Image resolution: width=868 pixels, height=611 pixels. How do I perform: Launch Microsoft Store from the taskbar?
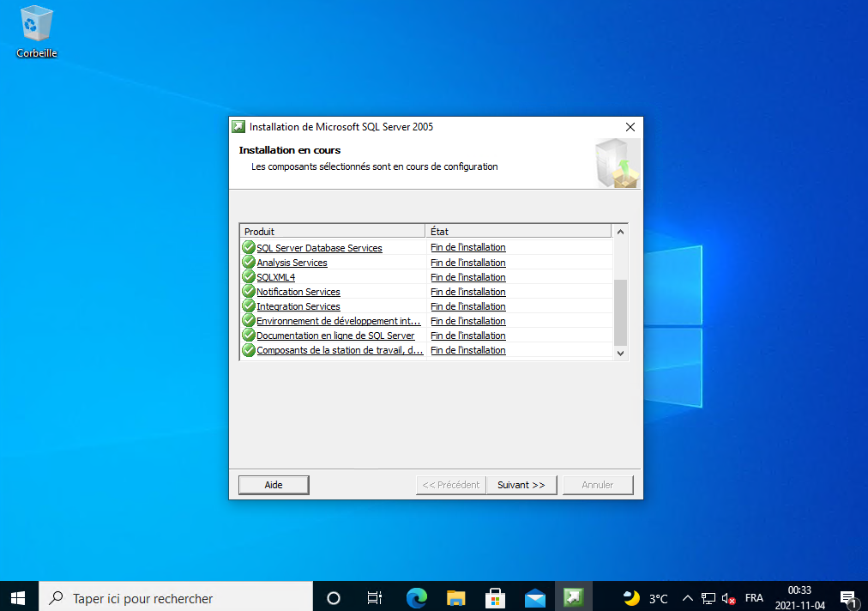(x=495, y=597)
